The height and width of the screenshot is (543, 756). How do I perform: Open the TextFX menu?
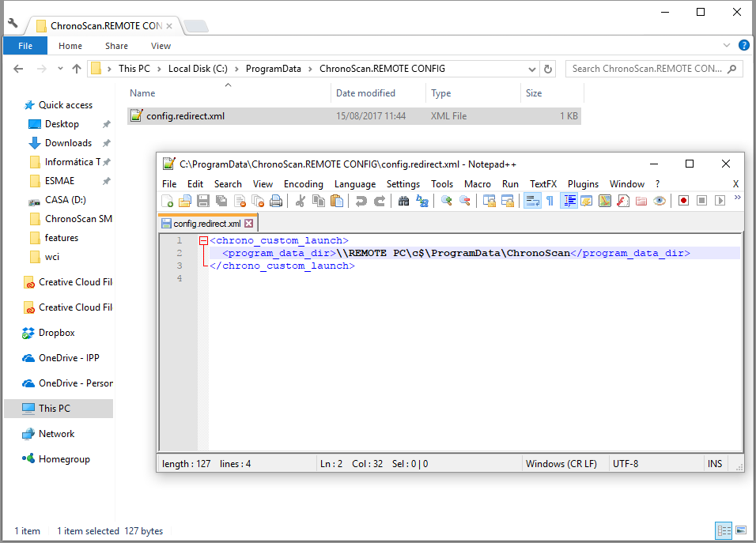click(543, 184)
